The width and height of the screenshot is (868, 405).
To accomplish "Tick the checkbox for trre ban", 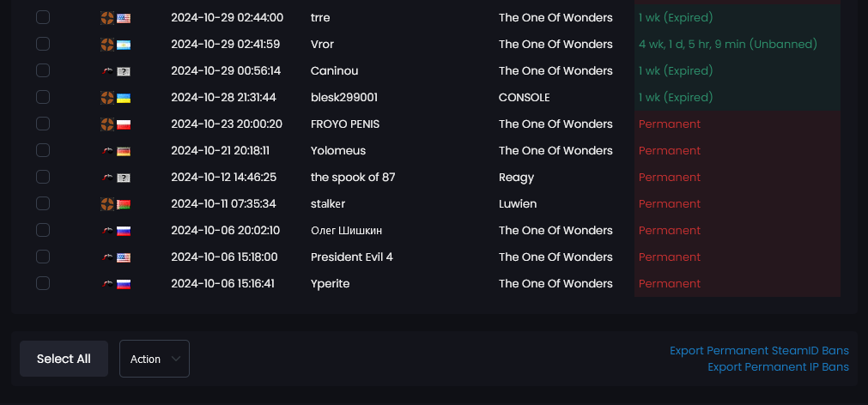I will [x=43, y=18].
